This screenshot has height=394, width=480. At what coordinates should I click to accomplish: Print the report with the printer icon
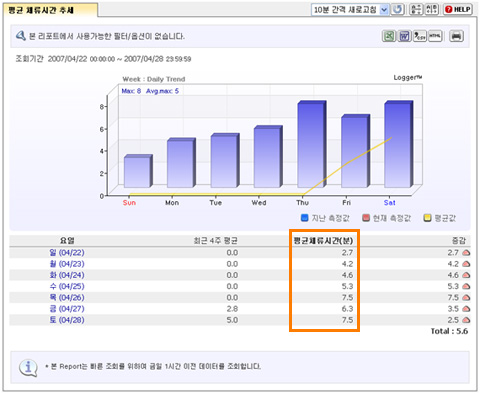tap(456, 36)
